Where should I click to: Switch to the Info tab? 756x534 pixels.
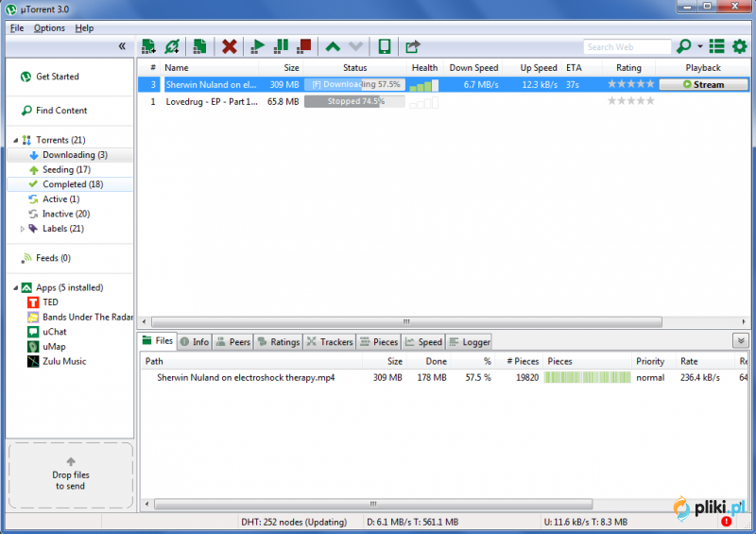pyautogui.click(x=196, y=342)
